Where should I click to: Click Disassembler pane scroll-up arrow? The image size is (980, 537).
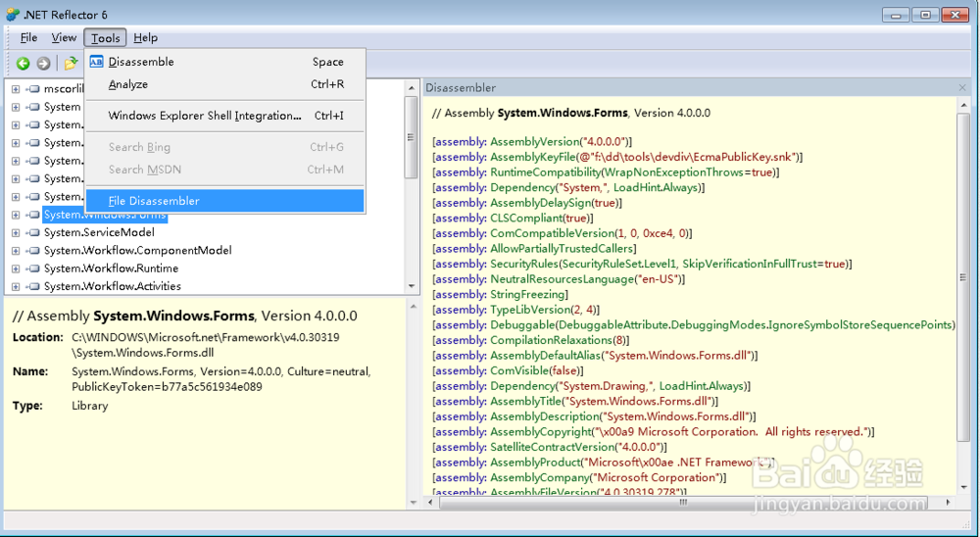tap(963, 105)
